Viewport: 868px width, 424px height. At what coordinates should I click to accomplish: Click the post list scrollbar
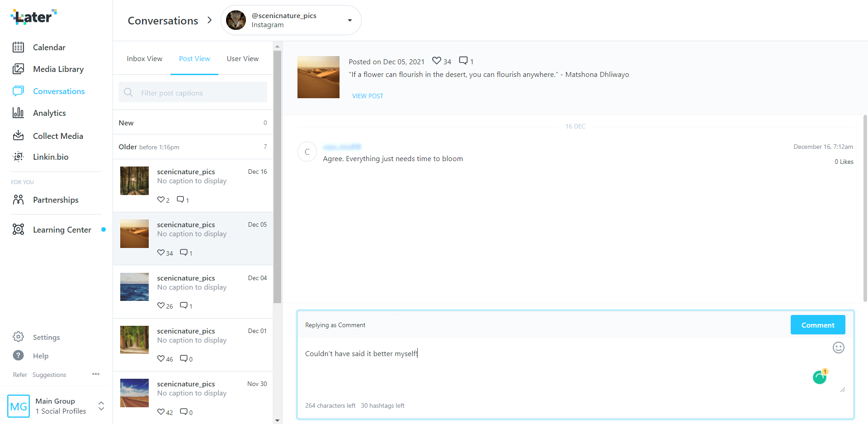(277, 176)
